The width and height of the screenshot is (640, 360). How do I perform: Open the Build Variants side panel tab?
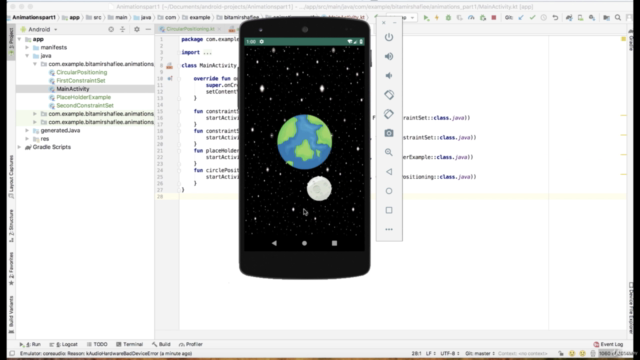click(x=11, y=314)
